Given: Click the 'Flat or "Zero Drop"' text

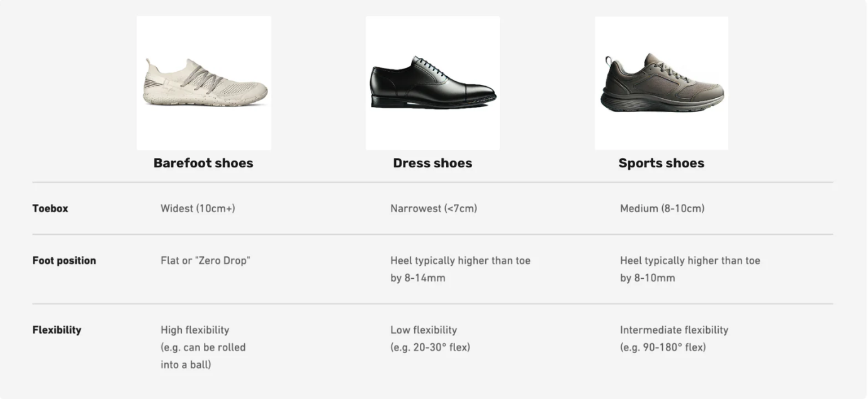Looking at the screenshot, I should tap(205, 261).
